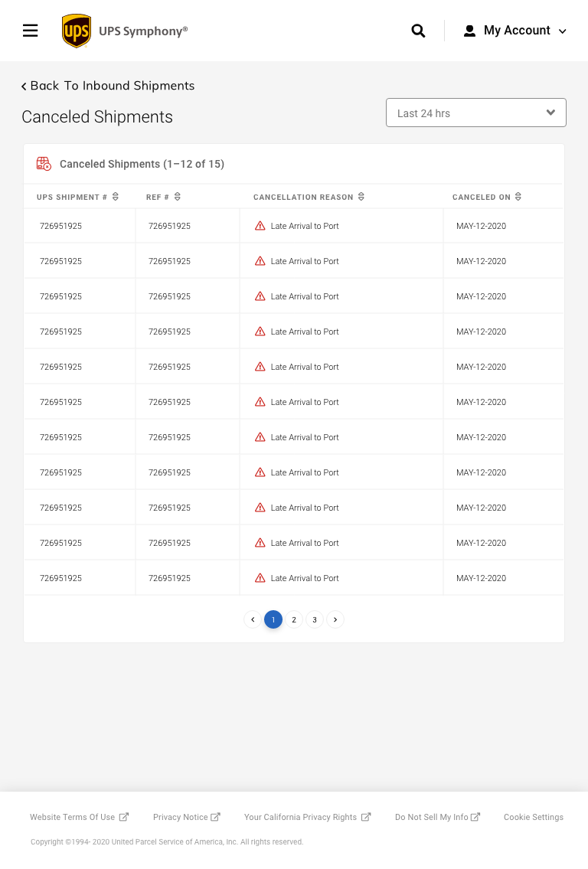Screen dimensions: 588x869
Task: Open the hamburger navigation menu
Action: tap(31, 31)
